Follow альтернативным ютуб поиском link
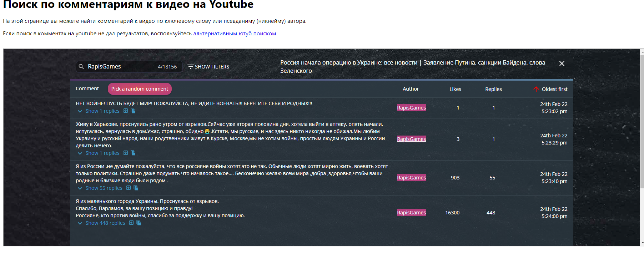 (235, 34)
